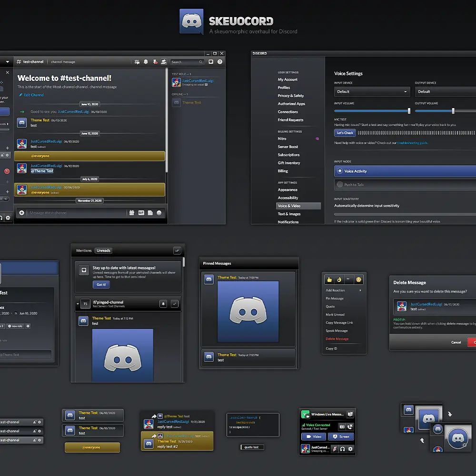Mark #pinged-channel as read check button
This screenshot has height=476, width=476.
click(x=175, y=304)
